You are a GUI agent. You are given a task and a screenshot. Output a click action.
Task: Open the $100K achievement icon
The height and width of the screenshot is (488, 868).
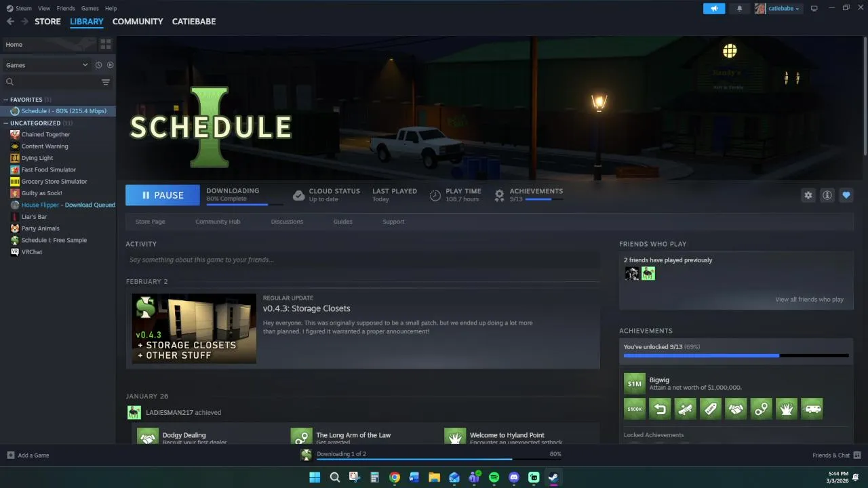point(635,409)
